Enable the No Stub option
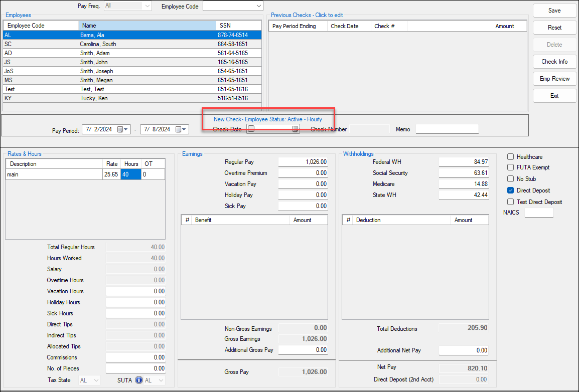The height and width of the screenshot is (392, 579). pyautogui.click(x=511, y=179)
